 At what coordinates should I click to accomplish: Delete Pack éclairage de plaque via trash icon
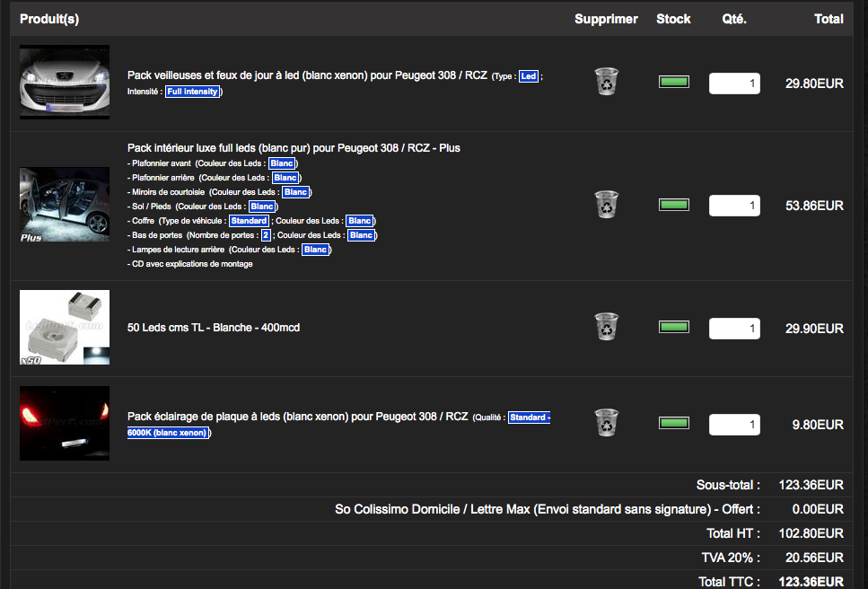click(606, 424)
